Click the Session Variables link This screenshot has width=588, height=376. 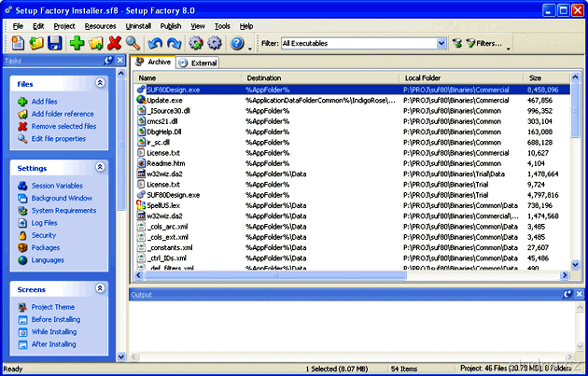[56, 185]
